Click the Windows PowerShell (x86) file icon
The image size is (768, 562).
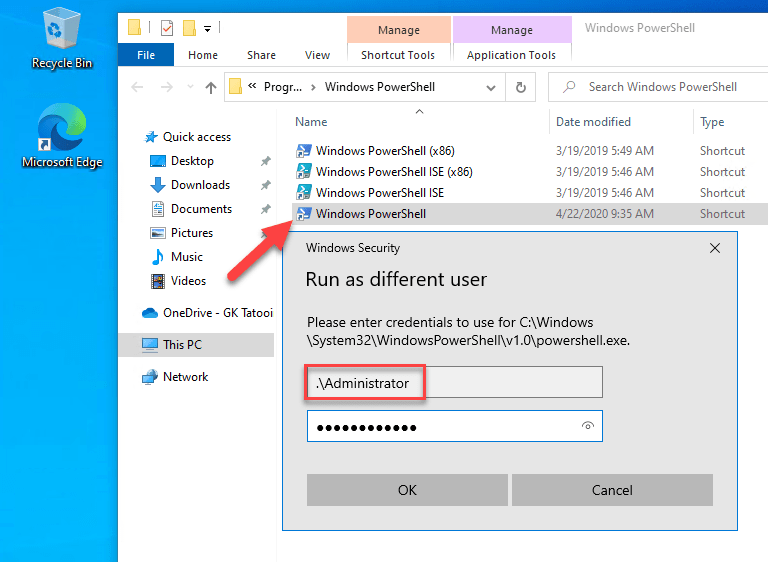(x=304, y=151)
